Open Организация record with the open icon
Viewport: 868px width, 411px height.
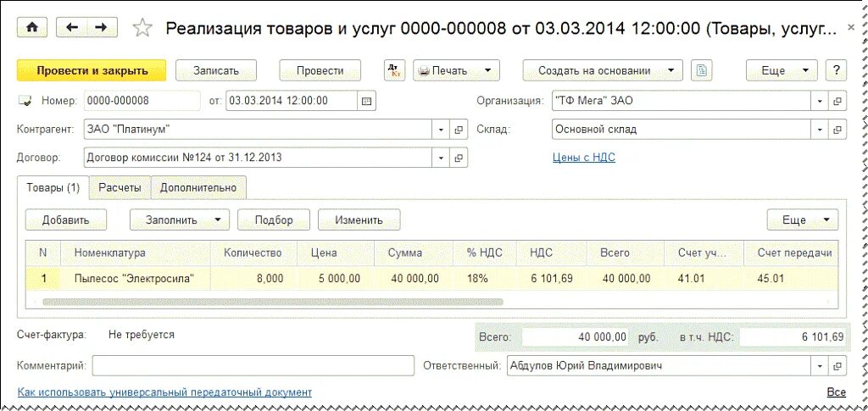837,101
